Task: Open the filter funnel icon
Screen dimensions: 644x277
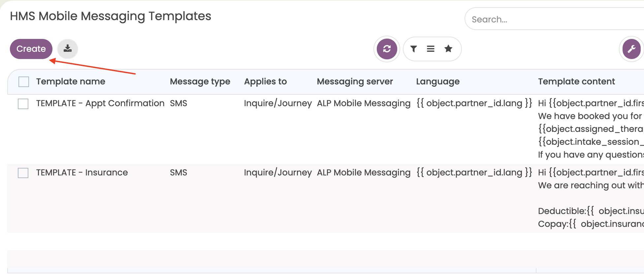Action: pyautogui.click(x=413, y=49)
